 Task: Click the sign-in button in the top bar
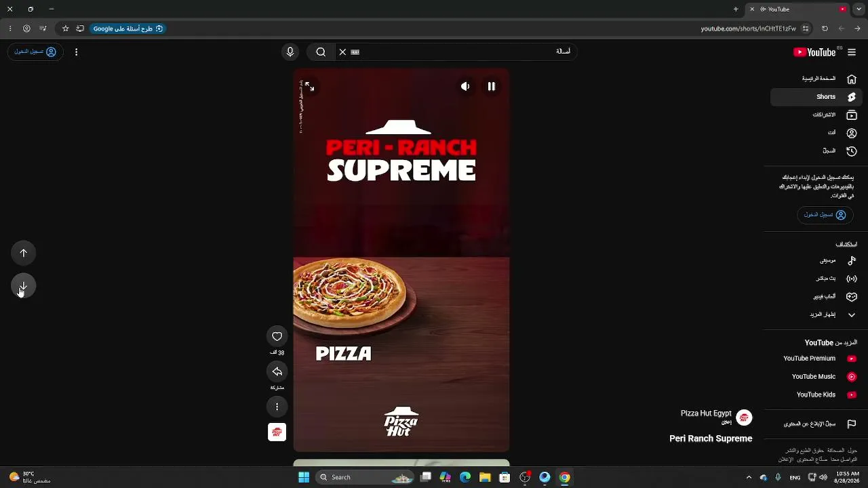click(x=35, y=52)
